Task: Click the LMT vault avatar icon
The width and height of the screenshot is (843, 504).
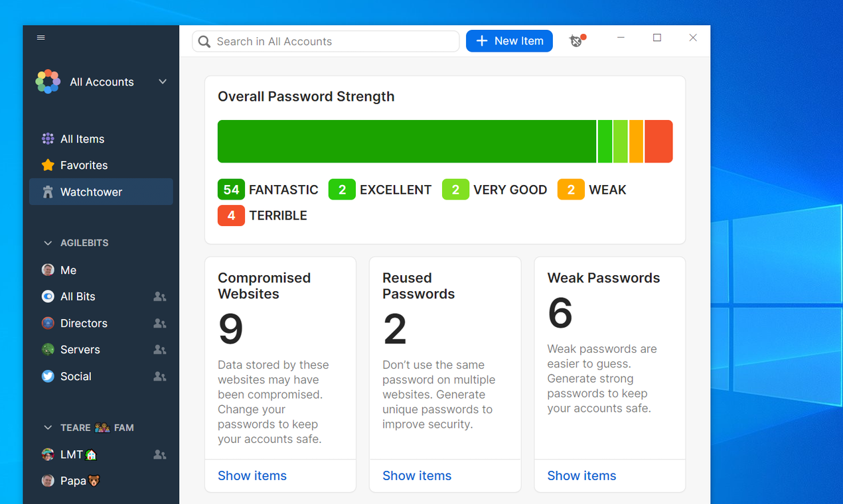Action: tap(48, 454)
